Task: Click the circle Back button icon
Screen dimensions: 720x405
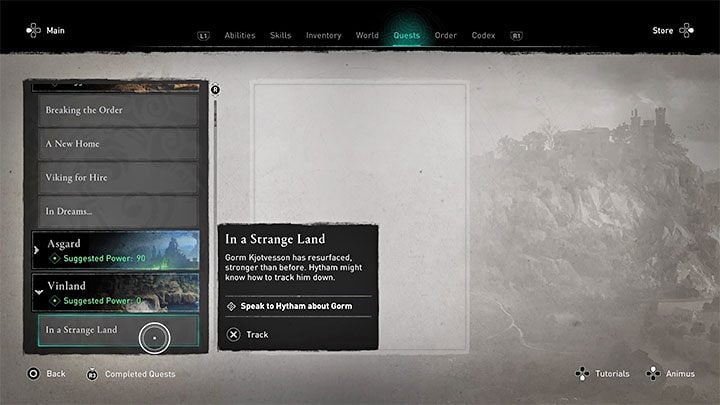Action: [34, 374]
